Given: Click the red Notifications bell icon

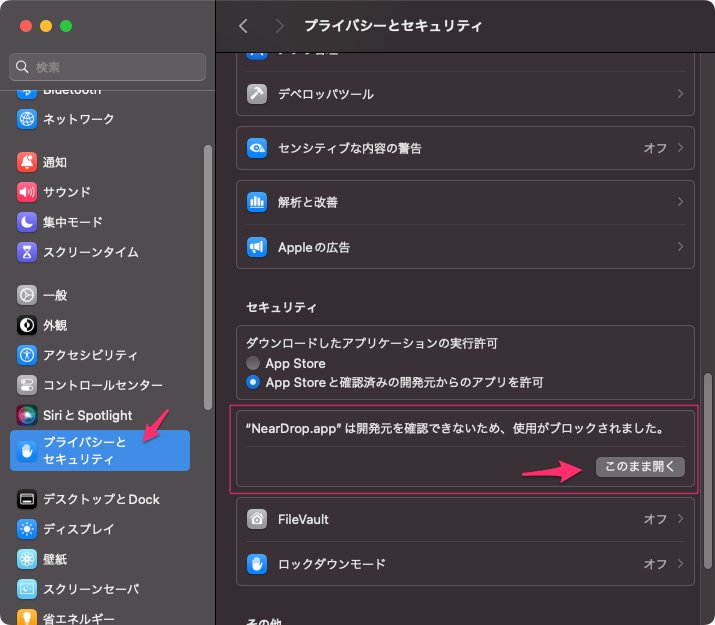Looking at the screenshot, I should [27, 162].
